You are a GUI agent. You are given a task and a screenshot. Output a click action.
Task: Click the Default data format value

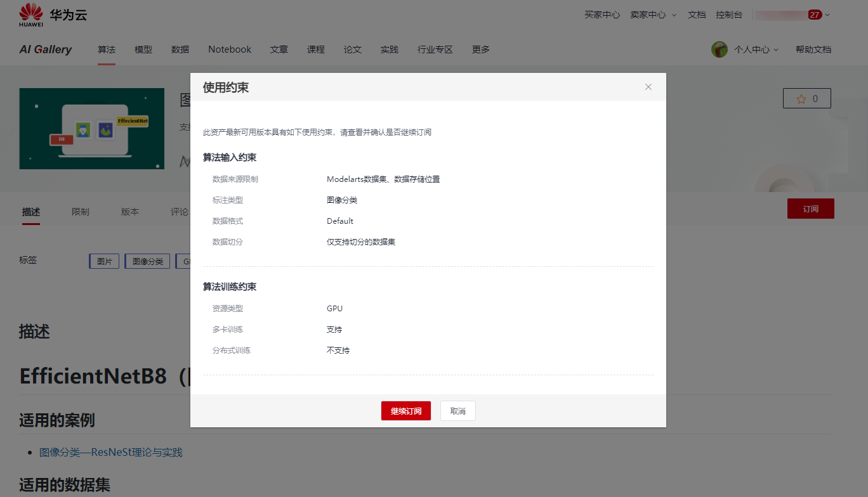point(340,221)
